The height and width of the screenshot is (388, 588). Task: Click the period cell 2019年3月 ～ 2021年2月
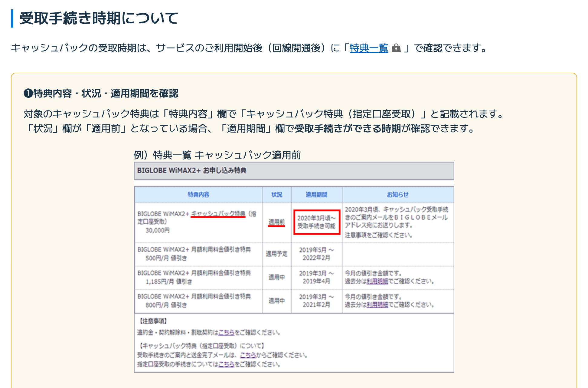tap(316, 301)
